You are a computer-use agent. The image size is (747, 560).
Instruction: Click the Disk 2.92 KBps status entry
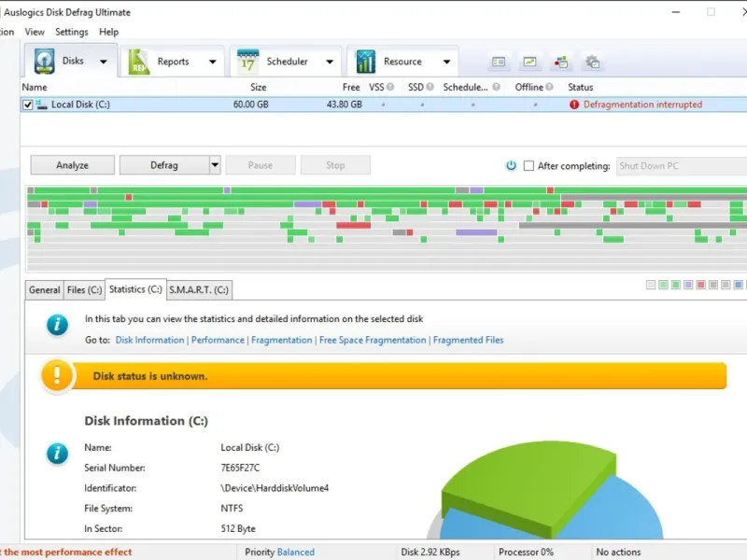point(430,552)
